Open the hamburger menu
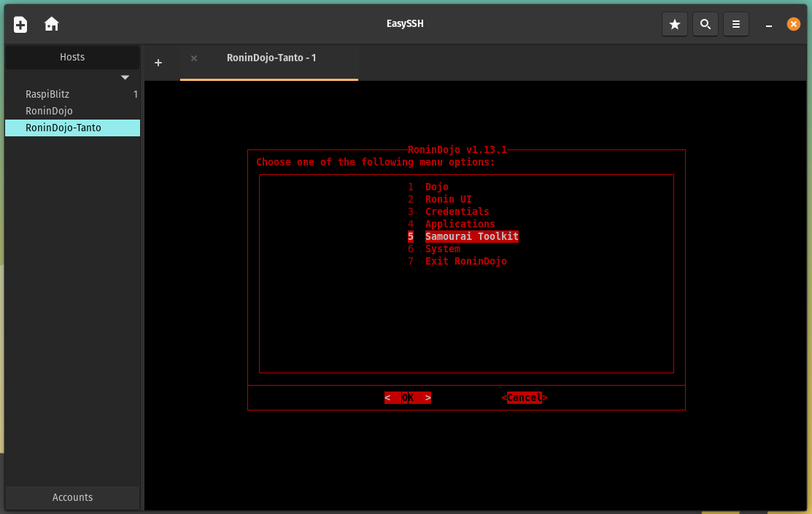The width and height of the screenshot is (812, 514). coord(736,24)
